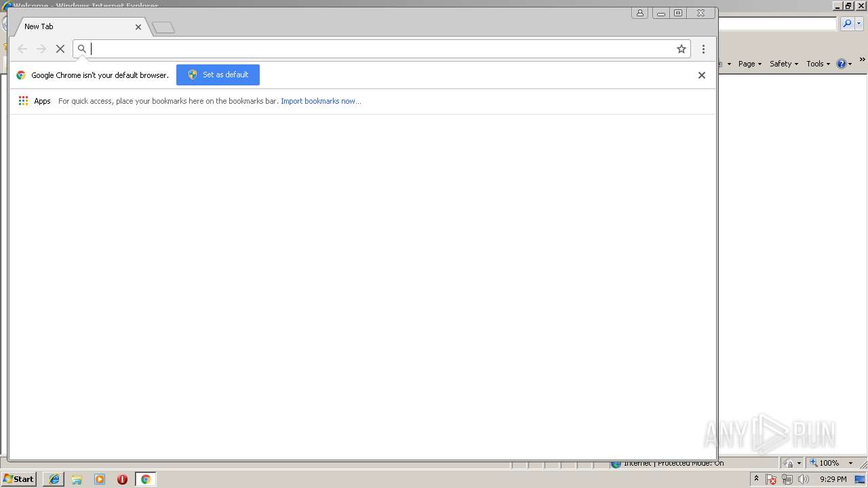Click the IE status bar security lock dropdown
The height and width of the screenshot is (488, 868).
coord(792,463)
